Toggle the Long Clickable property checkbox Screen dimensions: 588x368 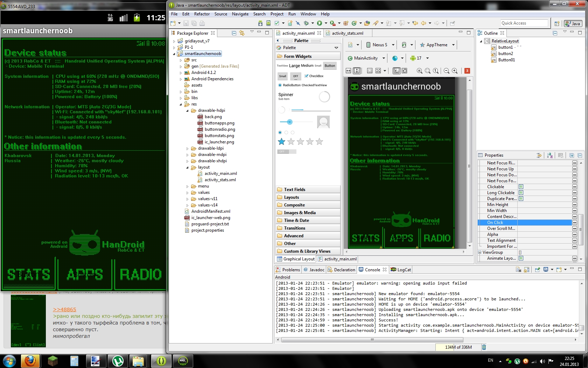coord(521,193)
